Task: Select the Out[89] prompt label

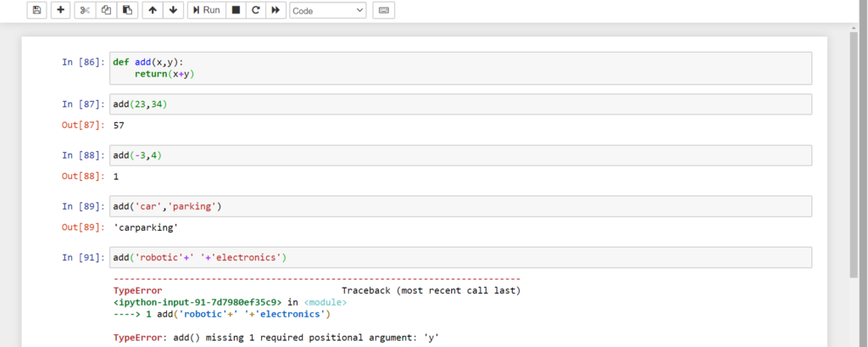Action: pyautogui.click(x=83, y=227)
